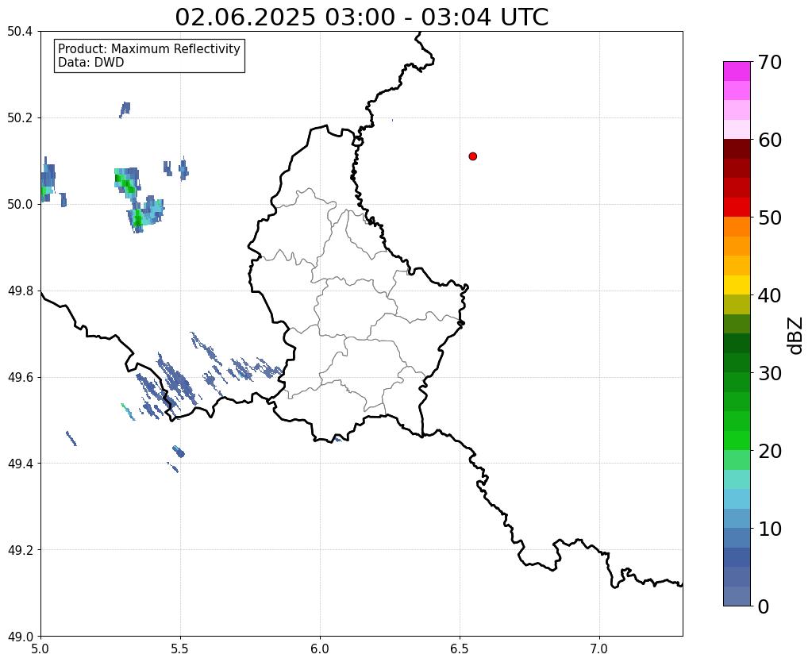Click the dBZ colorbar axis label
This screenshot has height=662, width=812.
(x=796, y=336)
